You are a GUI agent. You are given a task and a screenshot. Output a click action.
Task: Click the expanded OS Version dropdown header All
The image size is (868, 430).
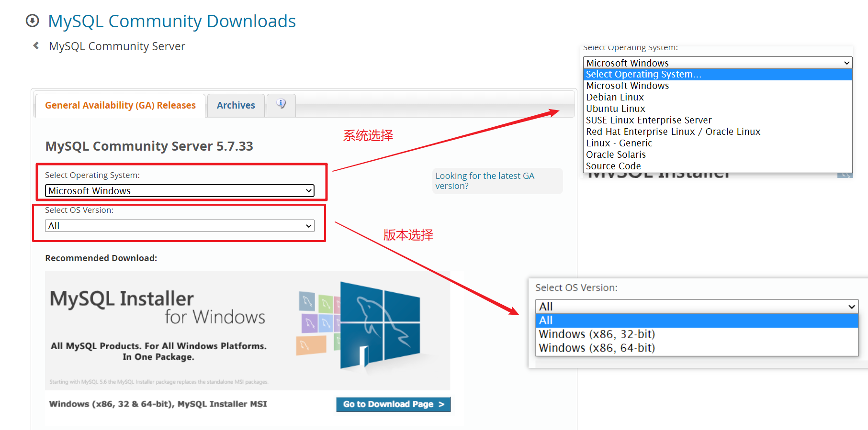tap(697, 306)
